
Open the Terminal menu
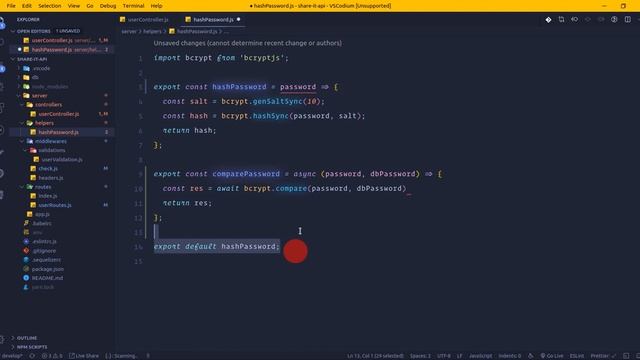(133, 6)
